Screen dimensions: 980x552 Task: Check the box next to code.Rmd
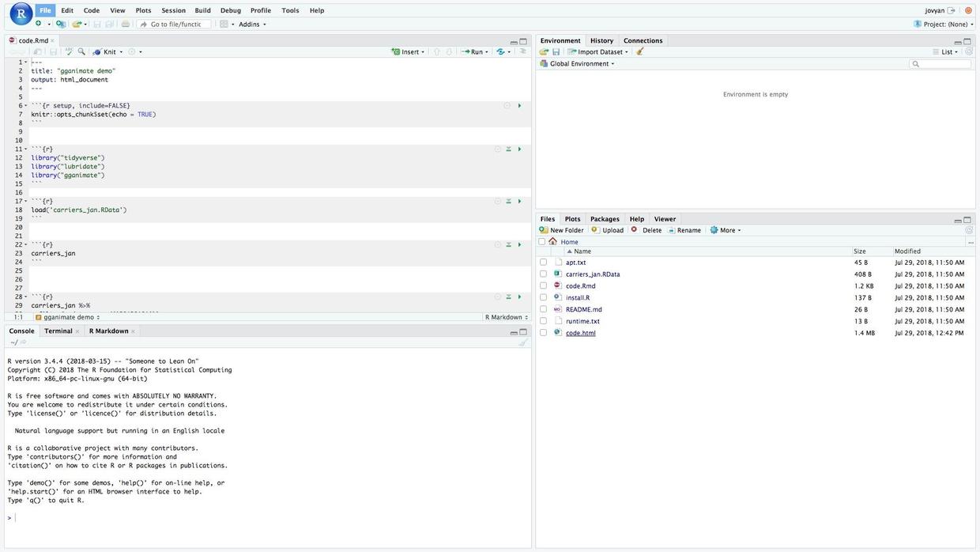point(543,285)
